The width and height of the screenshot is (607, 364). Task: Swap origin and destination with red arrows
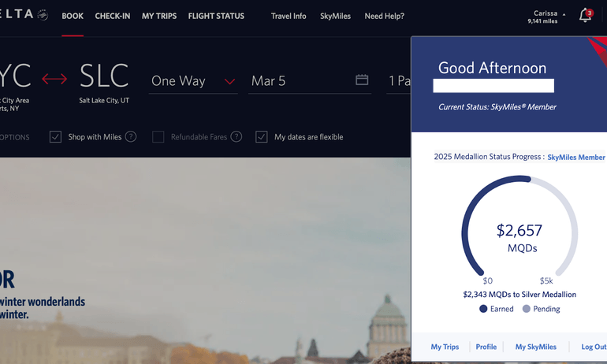[x=54, y=79]
